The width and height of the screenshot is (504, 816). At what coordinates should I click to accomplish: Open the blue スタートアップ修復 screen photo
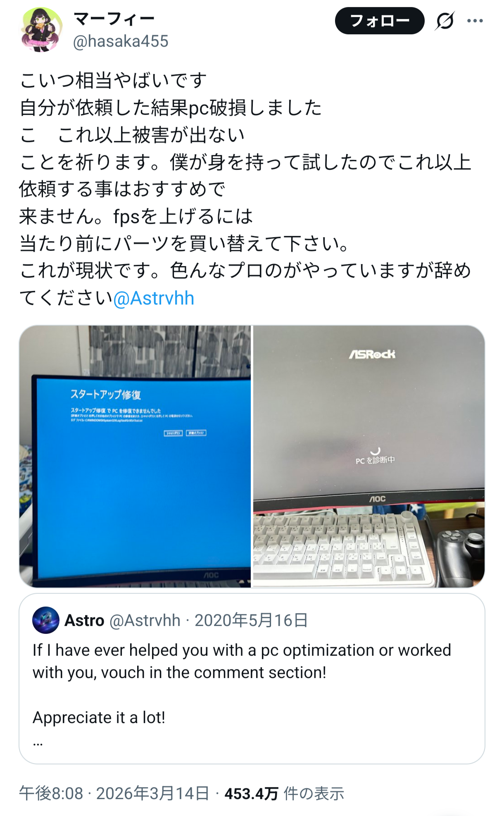point(135,456)
